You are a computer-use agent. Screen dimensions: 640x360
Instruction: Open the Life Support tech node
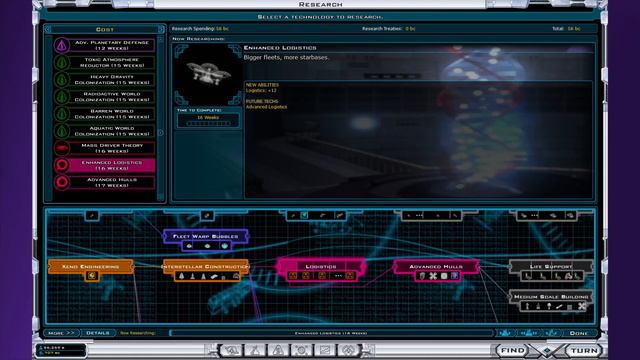pos(551,267)
